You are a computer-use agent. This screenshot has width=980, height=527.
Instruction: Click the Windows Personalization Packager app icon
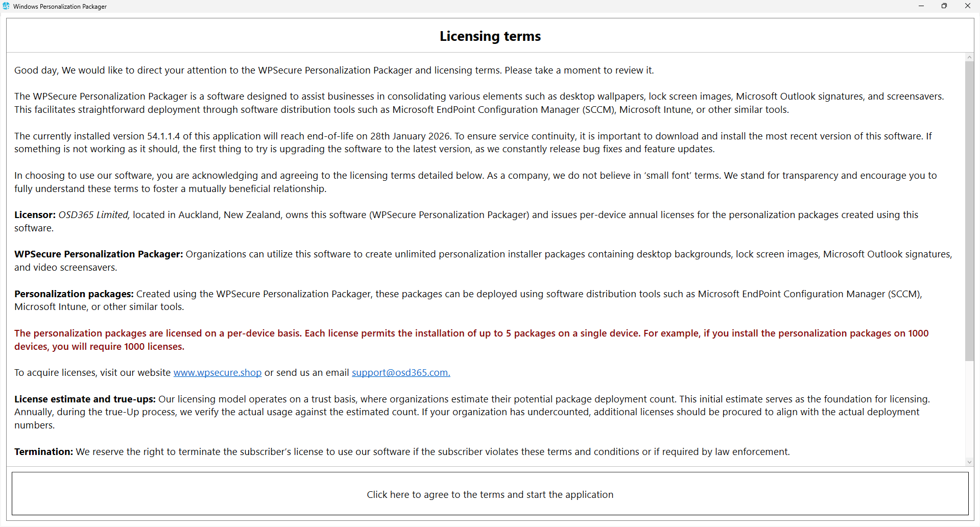point(6,6)
